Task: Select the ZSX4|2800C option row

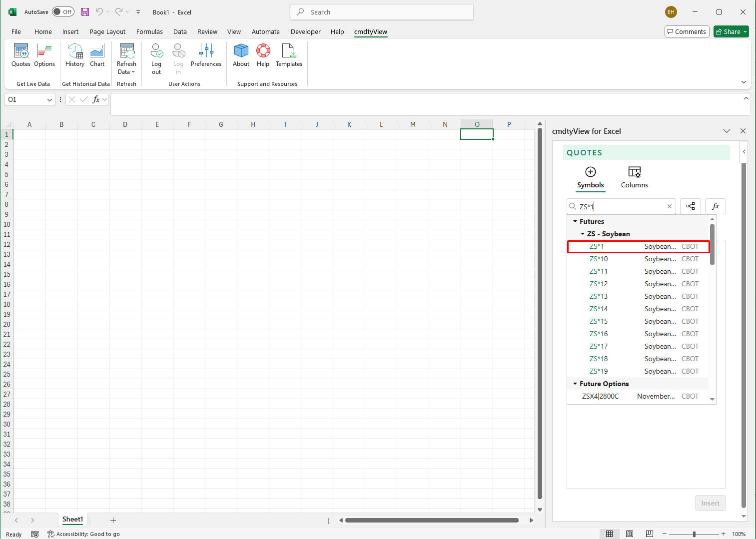Action: [638, 396]
